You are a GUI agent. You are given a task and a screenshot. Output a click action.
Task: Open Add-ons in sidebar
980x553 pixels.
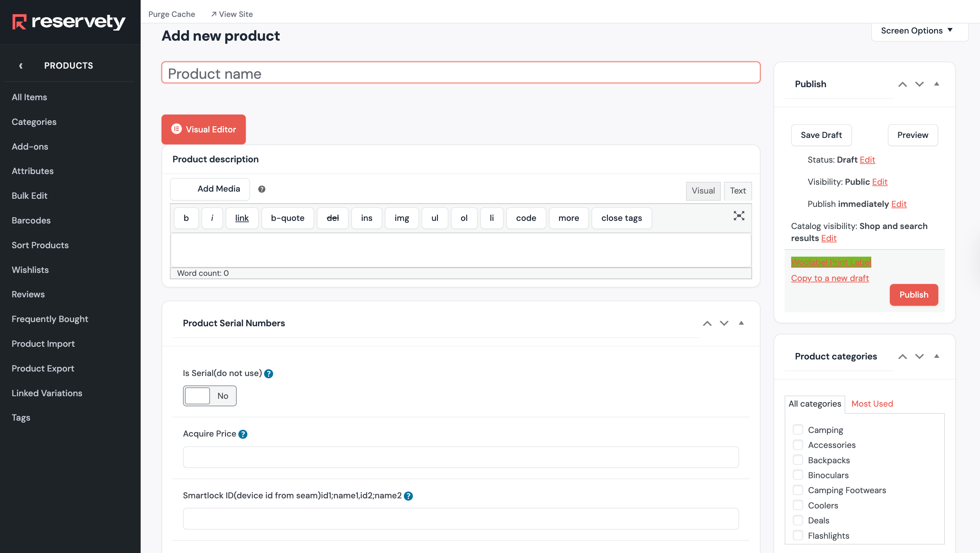[30, 147]
